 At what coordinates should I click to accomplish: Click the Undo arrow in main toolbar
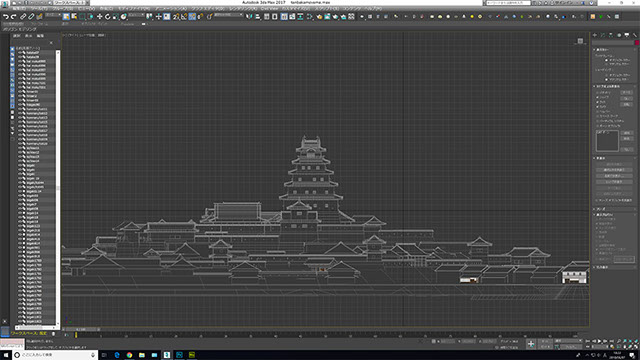coord(6,17)
